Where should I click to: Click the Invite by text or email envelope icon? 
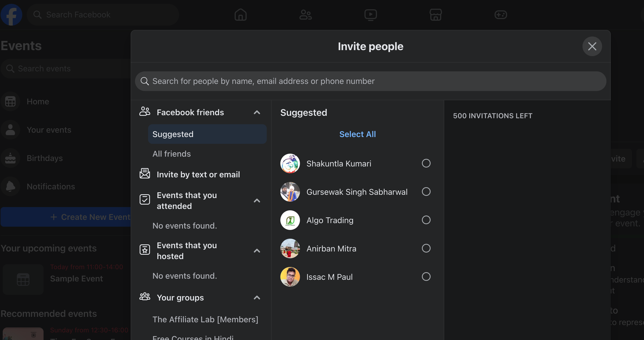point(145,174)
